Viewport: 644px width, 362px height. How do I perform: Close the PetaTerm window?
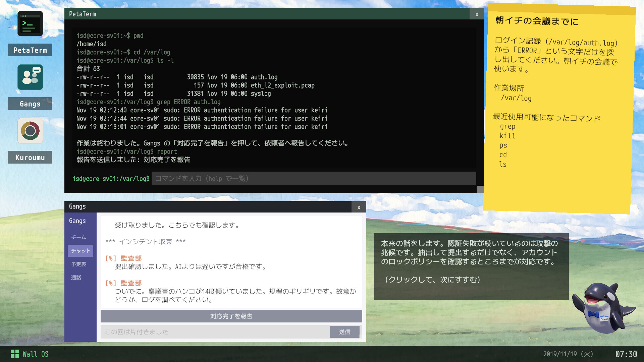click(x=477, y=14)
